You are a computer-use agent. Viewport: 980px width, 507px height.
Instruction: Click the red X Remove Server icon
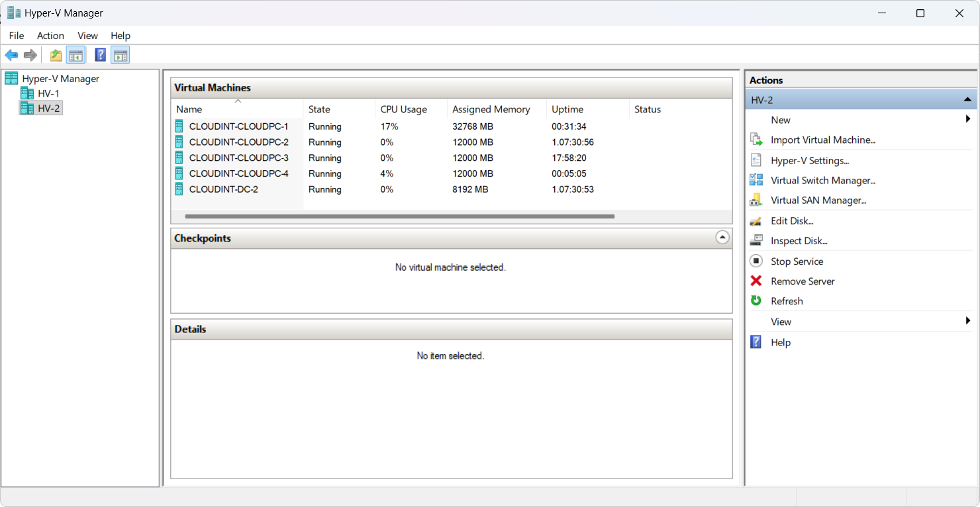(756, 281)
